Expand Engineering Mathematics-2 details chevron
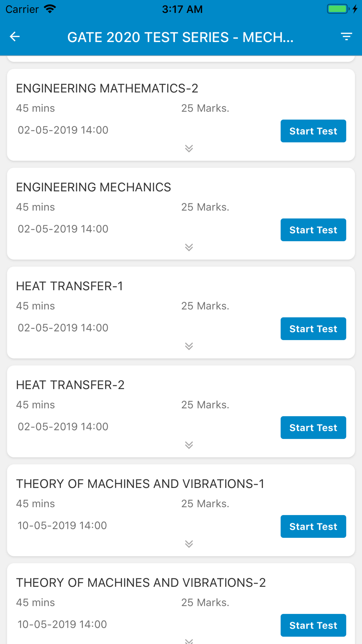The height and width of the screenshot is (644, 362). coord(189,149)
